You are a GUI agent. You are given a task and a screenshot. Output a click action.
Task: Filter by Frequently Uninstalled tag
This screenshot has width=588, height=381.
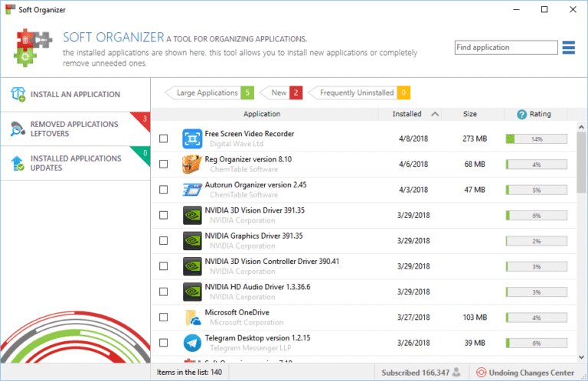(359, 93)
